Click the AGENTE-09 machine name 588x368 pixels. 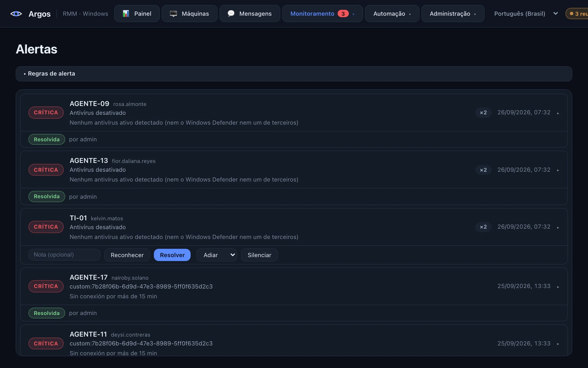click(89, 104)
